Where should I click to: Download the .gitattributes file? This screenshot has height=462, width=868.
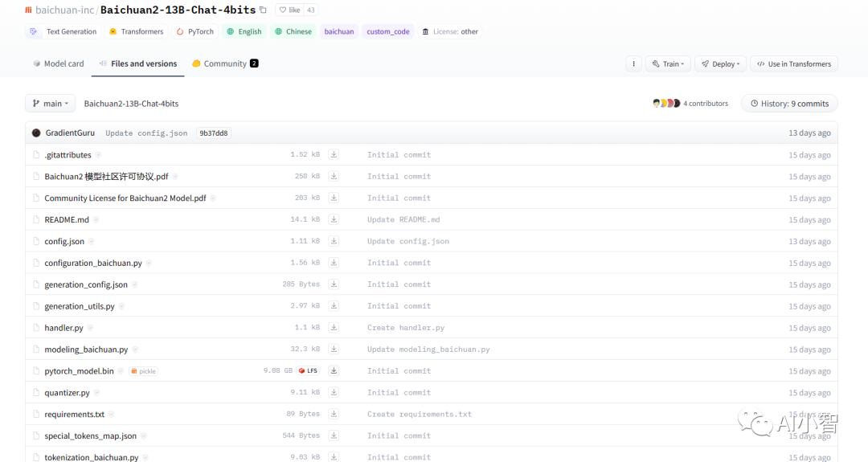tap(334, 154)
